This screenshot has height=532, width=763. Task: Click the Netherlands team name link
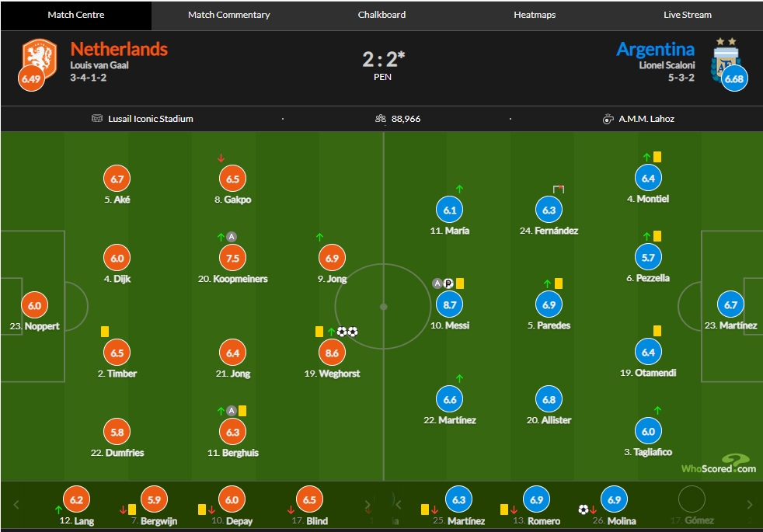click(119, 49)
